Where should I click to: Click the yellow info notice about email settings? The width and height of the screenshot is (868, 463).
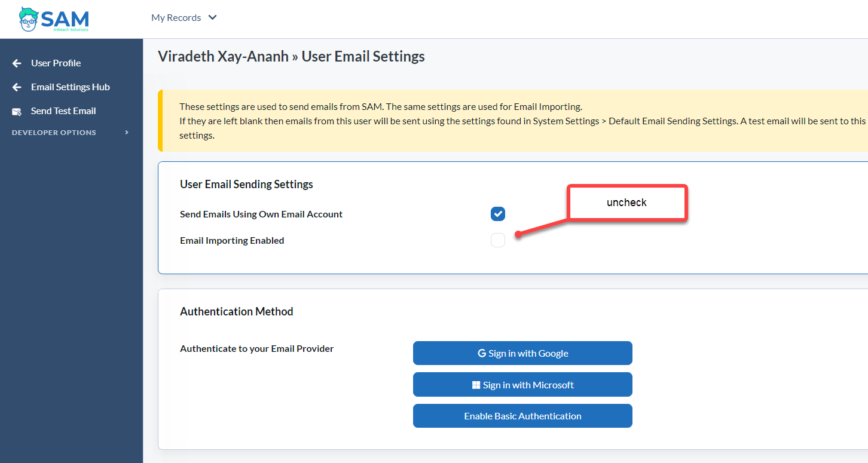pyautogui.click(x=513, y=121)
